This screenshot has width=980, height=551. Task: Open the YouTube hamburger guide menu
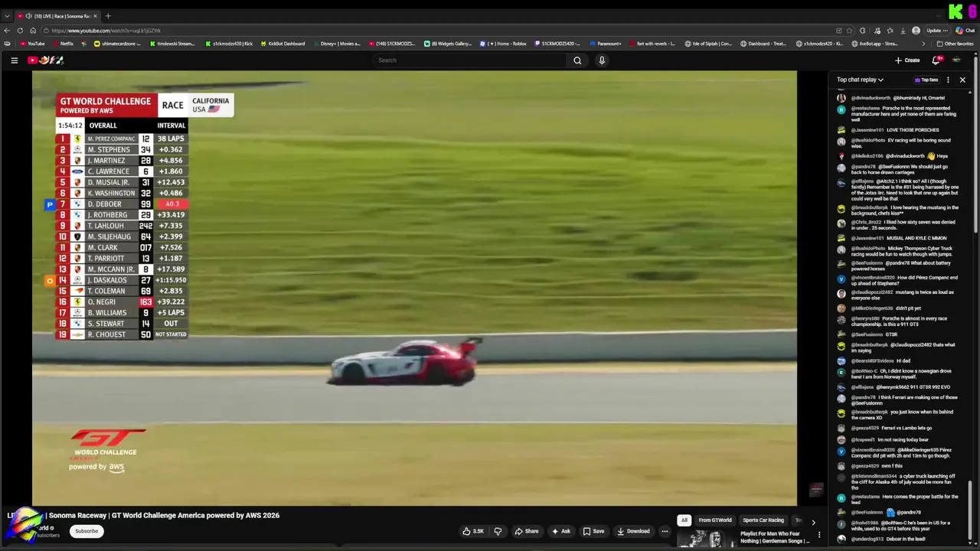coord(14,60)
